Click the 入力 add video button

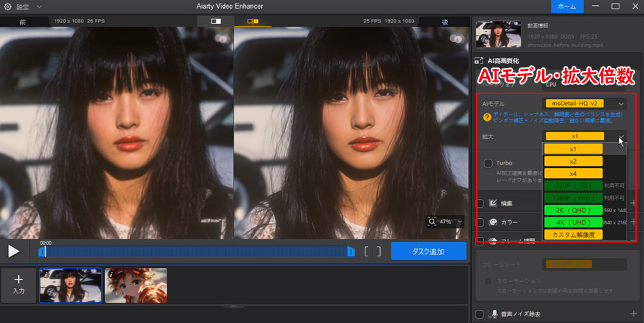pos(19,285)
